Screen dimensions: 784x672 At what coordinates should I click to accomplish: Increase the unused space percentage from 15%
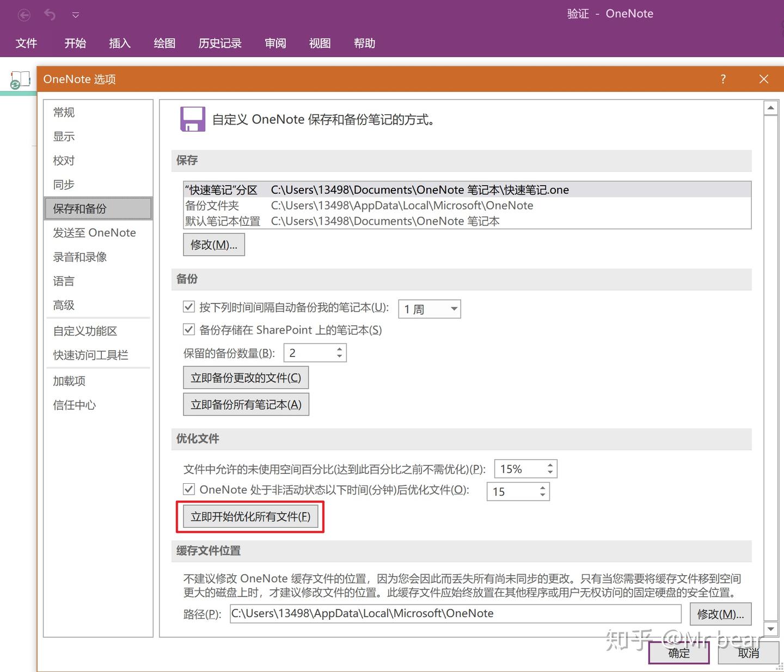coord(550,464)
